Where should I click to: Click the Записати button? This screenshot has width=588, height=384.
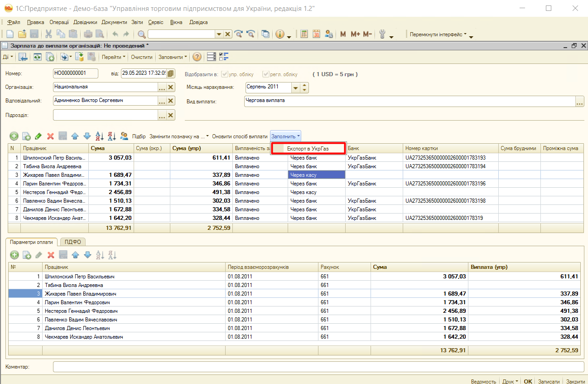(549, 381)
